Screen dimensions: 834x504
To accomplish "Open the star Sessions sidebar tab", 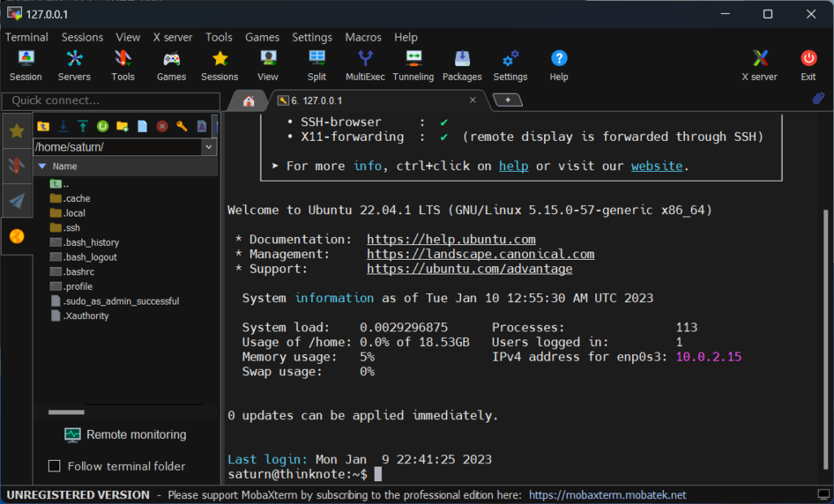I will tap(17, 131).
